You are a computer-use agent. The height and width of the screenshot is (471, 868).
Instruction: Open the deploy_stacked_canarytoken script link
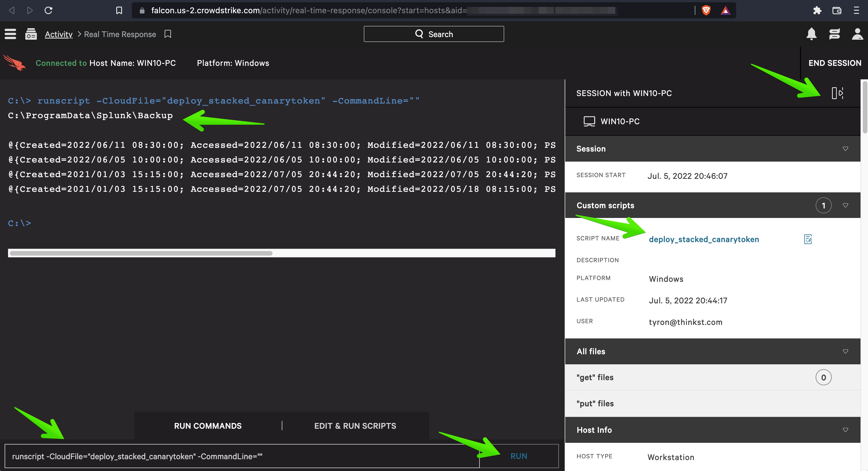704,239
